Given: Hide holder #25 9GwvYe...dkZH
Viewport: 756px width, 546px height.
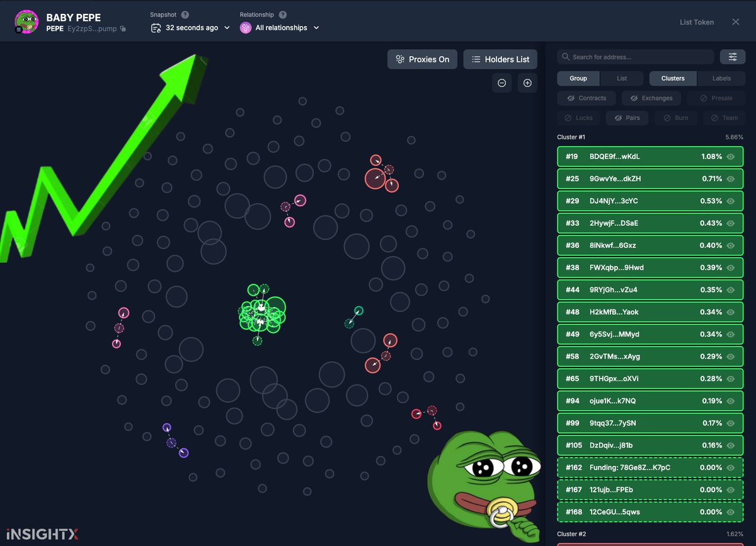Looking at the screenshot, I should click(731, 179).
